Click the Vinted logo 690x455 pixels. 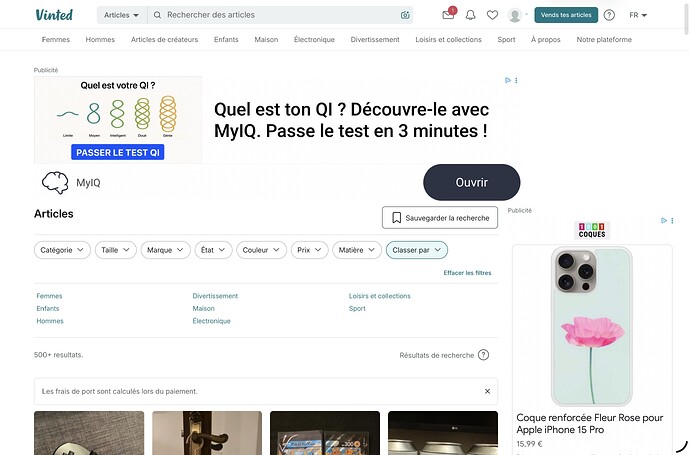pos(54,15)
